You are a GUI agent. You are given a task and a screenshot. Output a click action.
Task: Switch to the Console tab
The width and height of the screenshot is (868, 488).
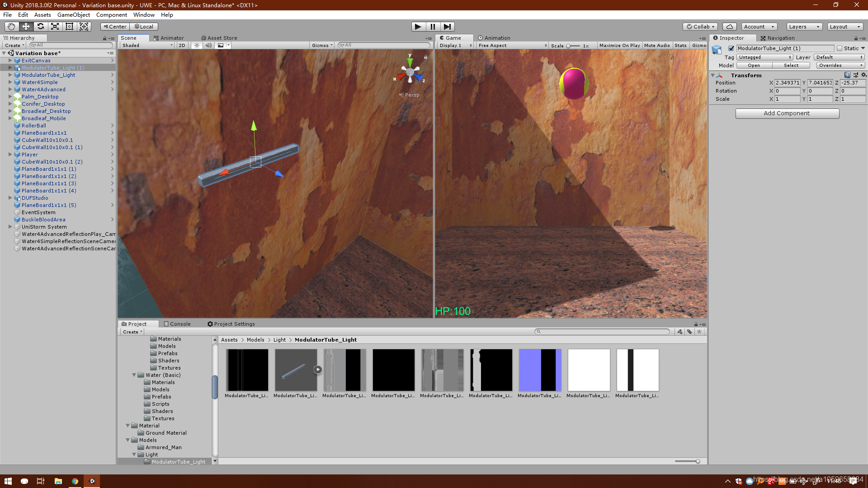click(177, 324)
